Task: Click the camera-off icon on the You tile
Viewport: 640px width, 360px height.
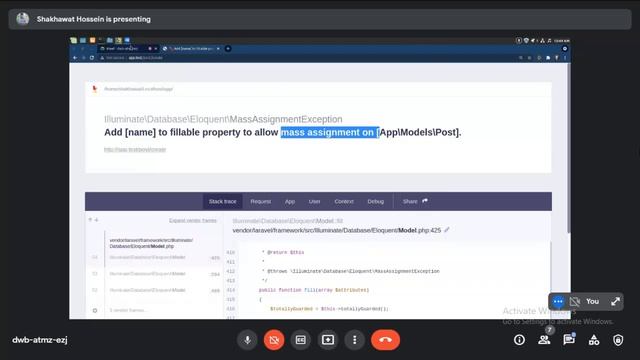Action: pyautogui.click(x=575, y=302)
